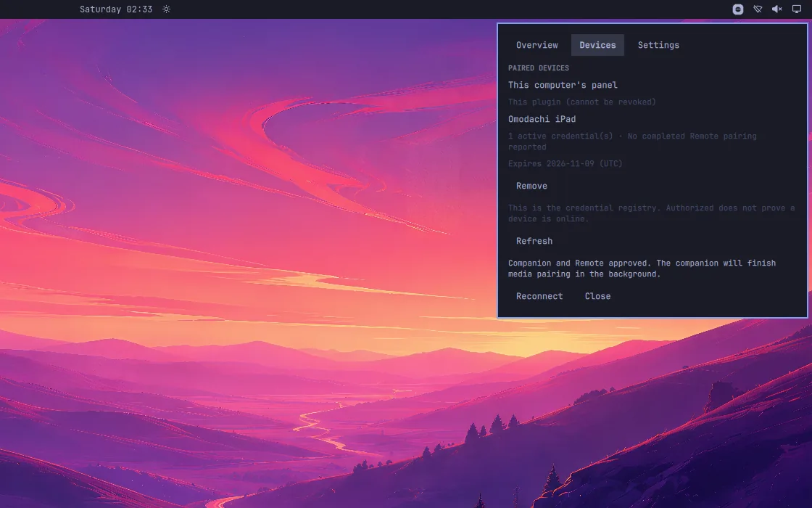This screenshot has width=812, height=508.
Task: Remove the Omodachi iPad device
Action: (x=531, y=186)
